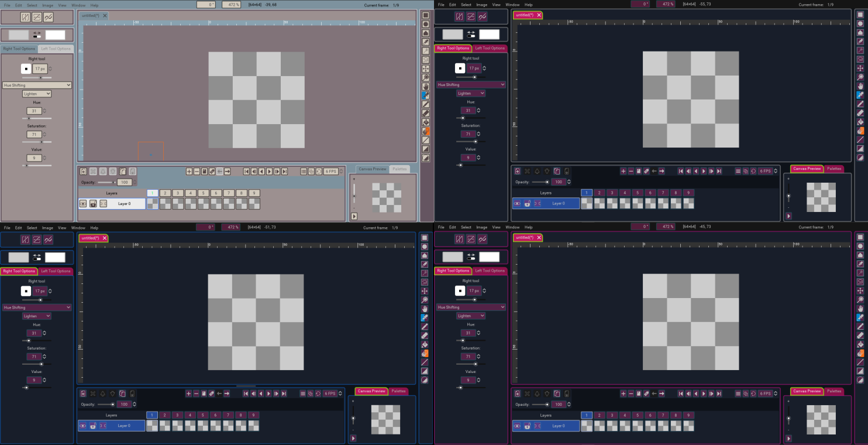The image size is (868, 445).
Task: Select the Pencil tool
Action: 426,103
